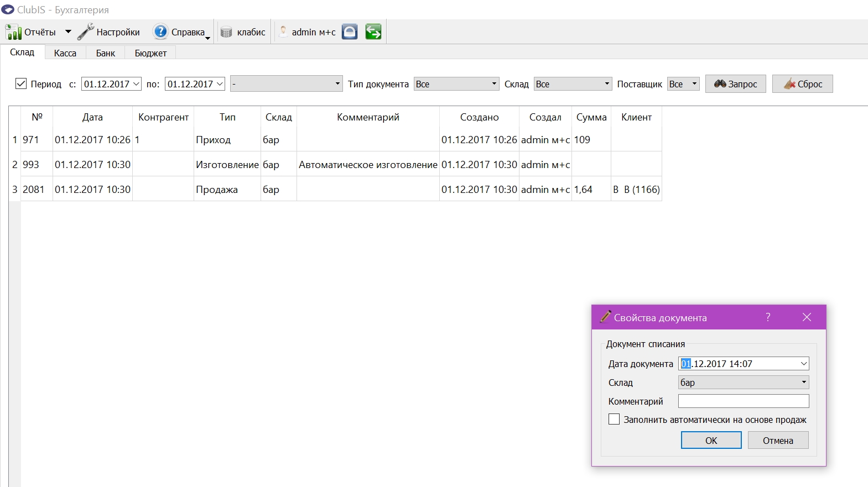Click the blue lock session icon

350,32
